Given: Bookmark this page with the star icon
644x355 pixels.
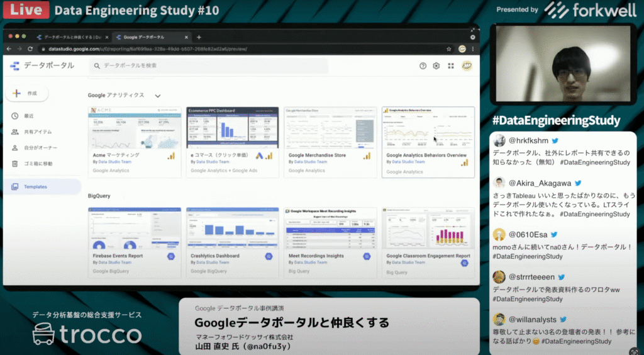Looking at the screenshot, I should pyautogui.click(x=449, y=49).
